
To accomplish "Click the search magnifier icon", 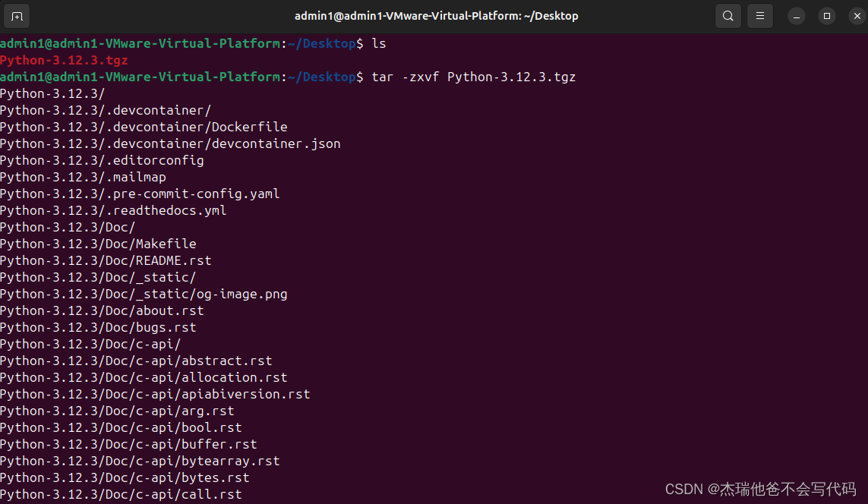I will (728, 15).
